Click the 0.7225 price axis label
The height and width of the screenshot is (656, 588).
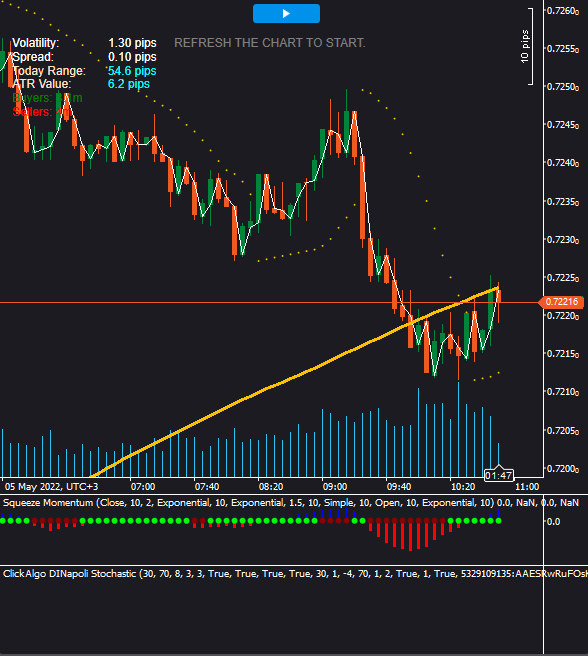point(563,278)
